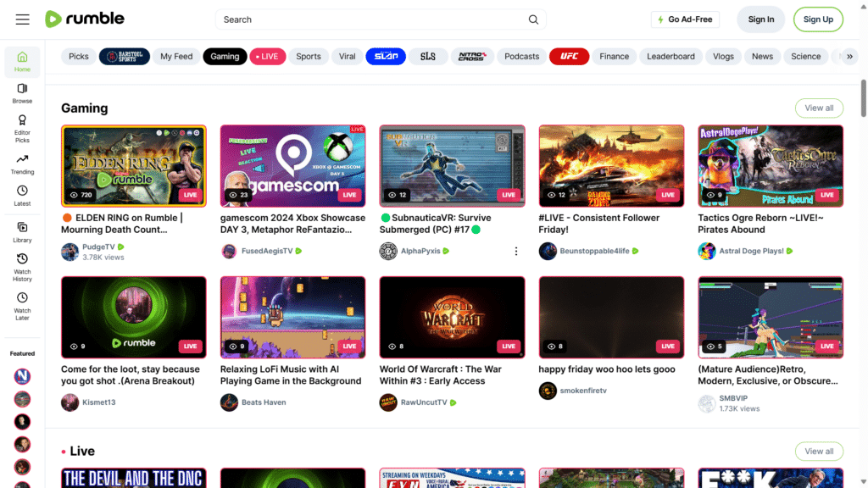This screenshot has width=868, height=488.
Task: Open the first featured channel avatar
Action: (22, 376)
